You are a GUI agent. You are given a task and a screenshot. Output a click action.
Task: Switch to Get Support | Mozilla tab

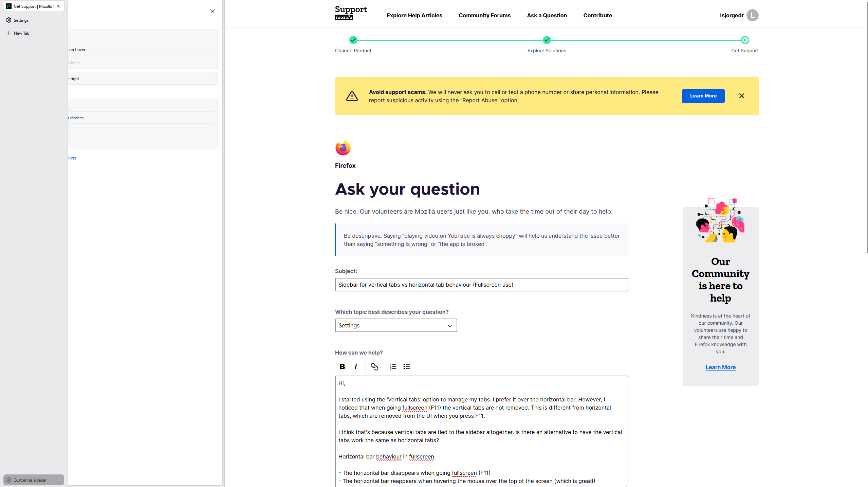(x=33, y=6)
